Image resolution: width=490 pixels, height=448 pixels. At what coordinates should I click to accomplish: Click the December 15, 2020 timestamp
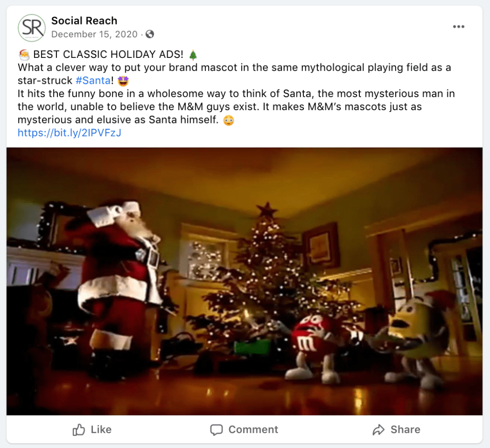(x=94, y=34)
